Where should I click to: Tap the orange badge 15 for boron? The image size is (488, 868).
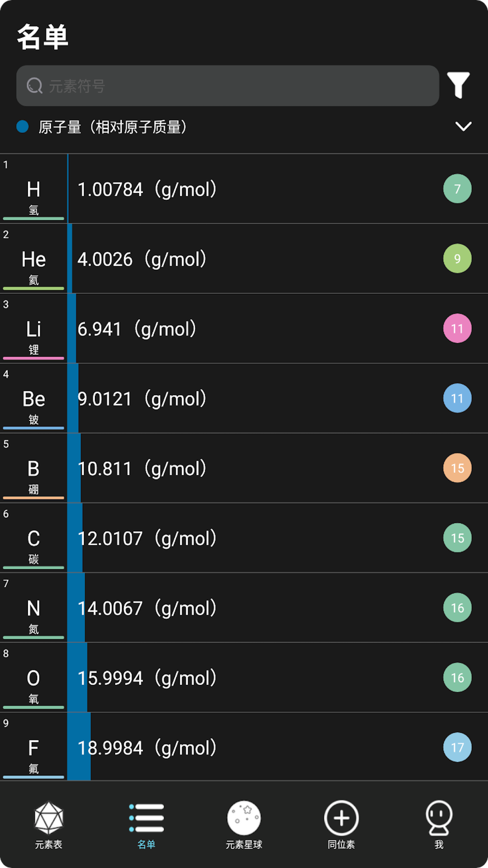click(x=457, y=468)
